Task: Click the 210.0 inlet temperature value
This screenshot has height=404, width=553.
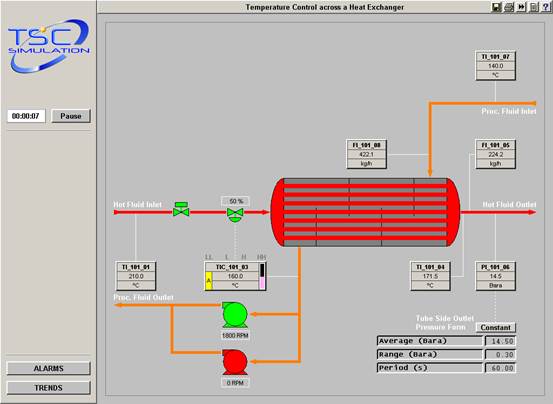Action: pyautogui.click(x=136, y=276)
